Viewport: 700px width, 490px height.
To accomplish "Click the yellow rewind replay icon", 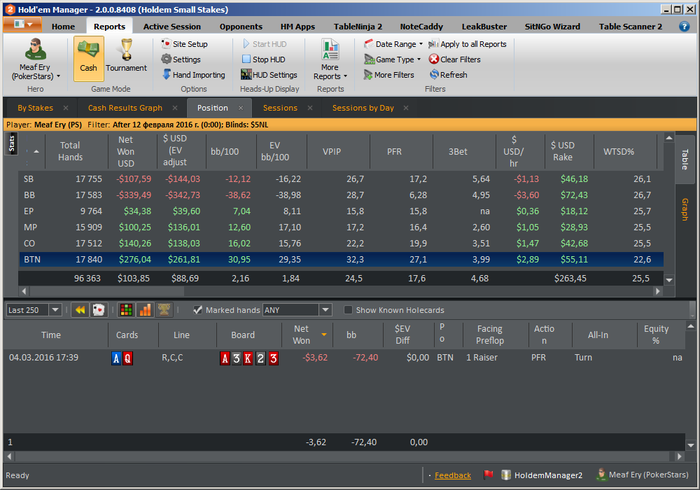I will tap(80, 310).
